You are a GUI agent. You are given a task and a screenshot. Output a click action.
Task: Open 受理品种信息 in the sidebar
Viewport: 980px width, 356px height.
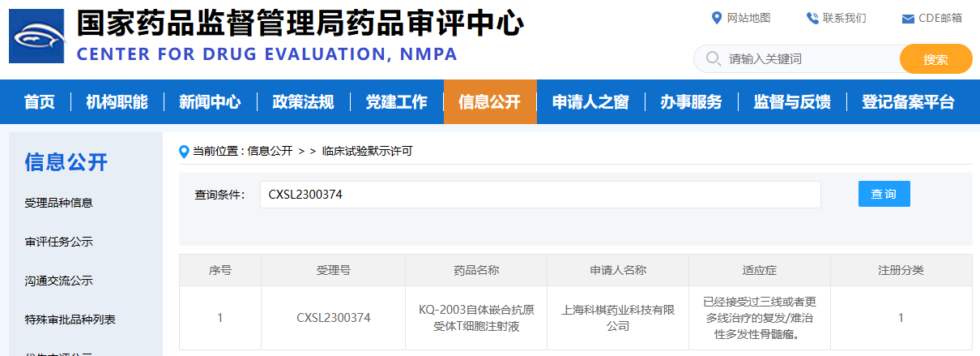click(58, 203)
